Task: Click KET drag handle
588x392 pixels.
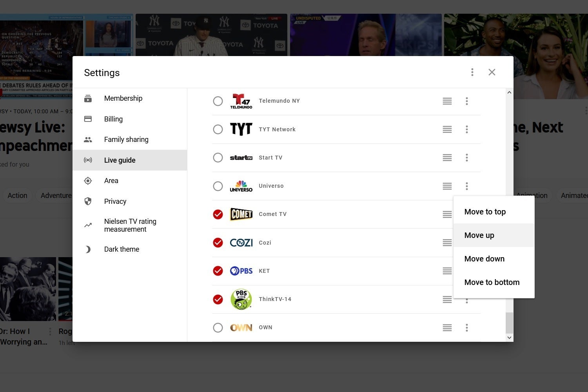Action: tap(447, 271)
